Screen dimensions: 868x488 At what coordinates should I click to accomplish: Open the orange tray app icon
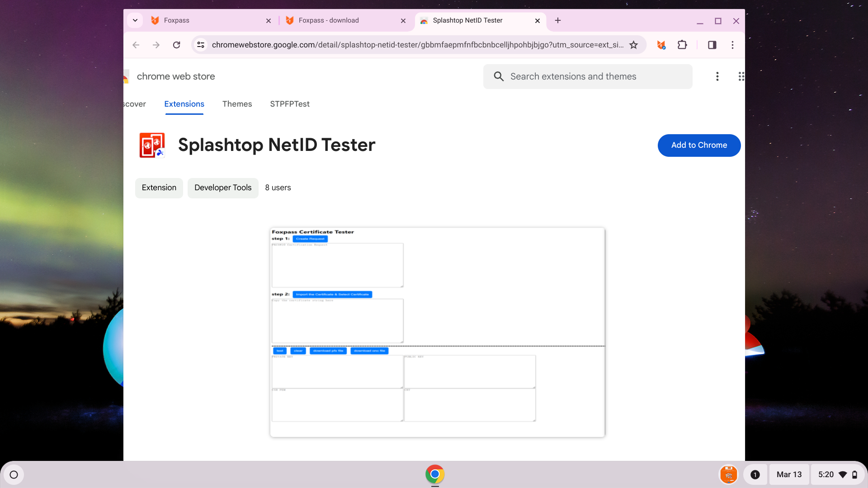pos(729,474)
